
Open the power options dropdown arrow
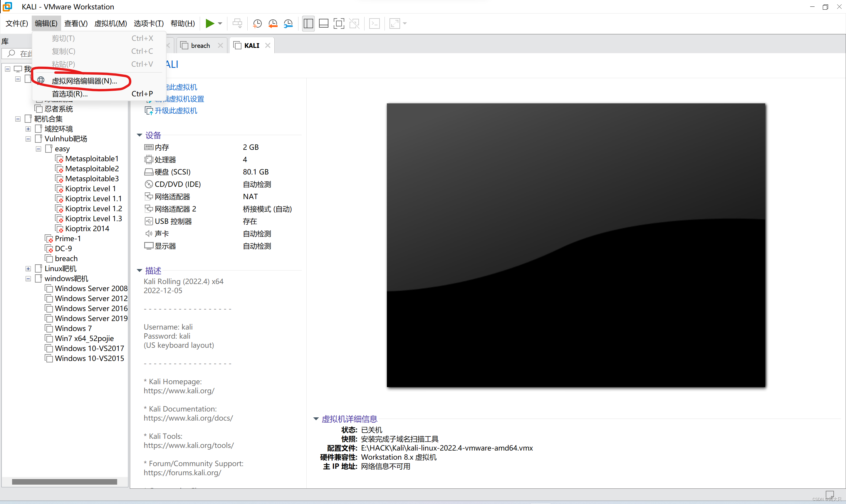(220, 23)
